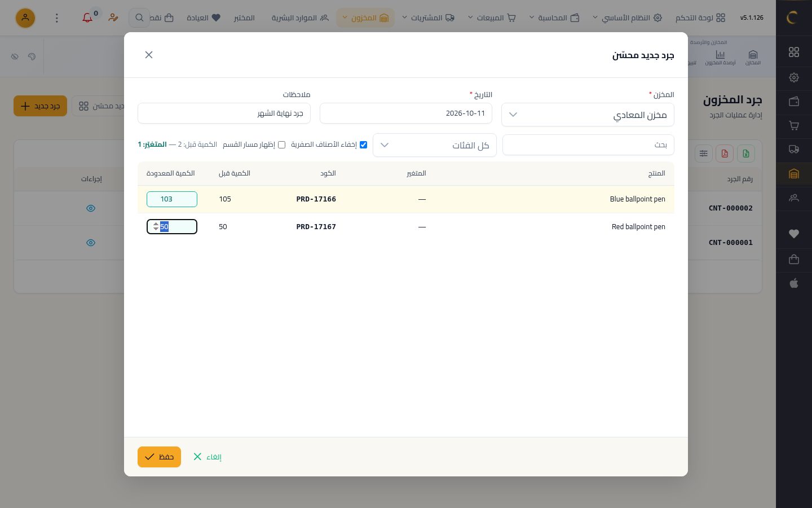Image resolution: width=812 pixels, height=508 pixels.
Task: Open the heart icon in the sidebar
Action: point(794,234)
